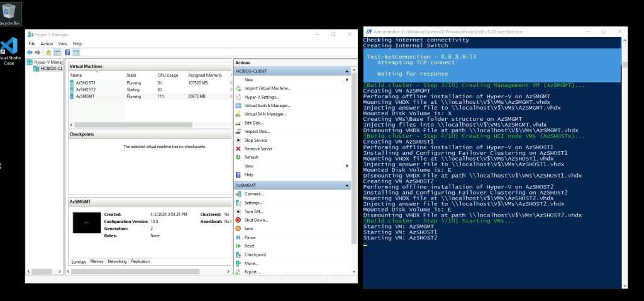Sort by Assigned Memory column header

[207, 76]
